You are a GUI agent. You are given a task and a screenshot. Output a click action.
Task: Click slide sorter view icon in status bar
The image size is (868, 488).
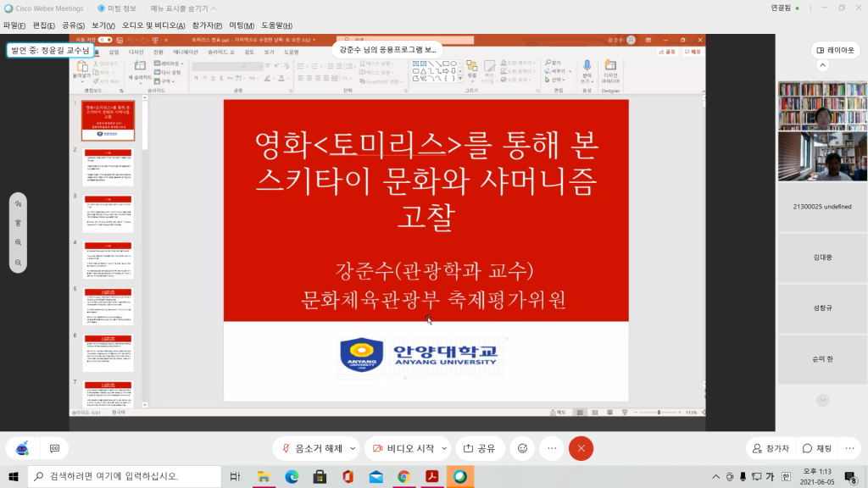pyautogui.click(x=595, y=413)
